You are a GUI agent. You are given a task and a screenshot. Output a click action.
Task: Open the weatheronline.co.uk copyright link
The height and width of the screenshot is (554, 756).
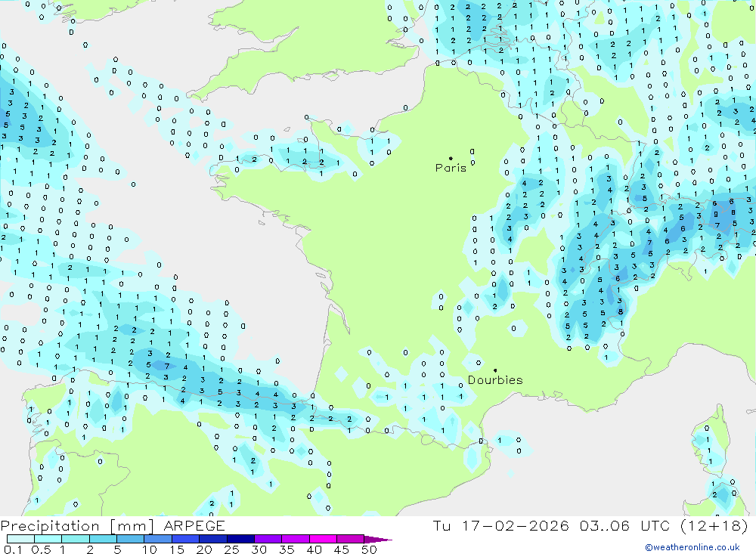pos(692,547)
